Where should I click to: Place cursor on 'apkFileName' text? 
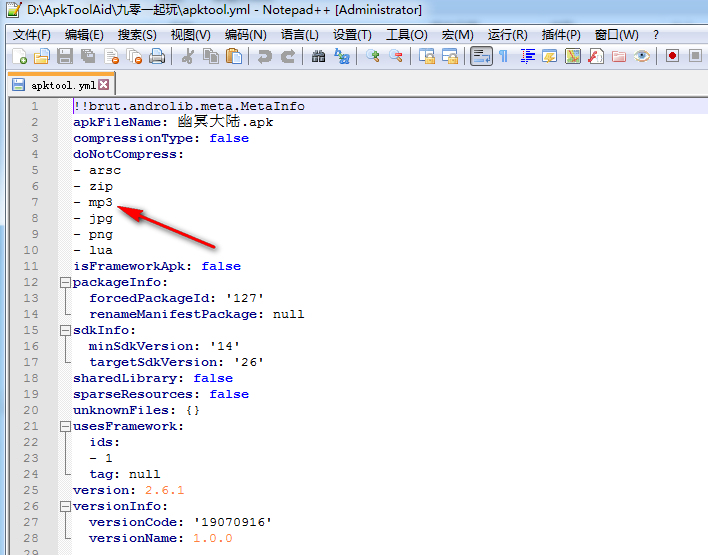(117, 122)
